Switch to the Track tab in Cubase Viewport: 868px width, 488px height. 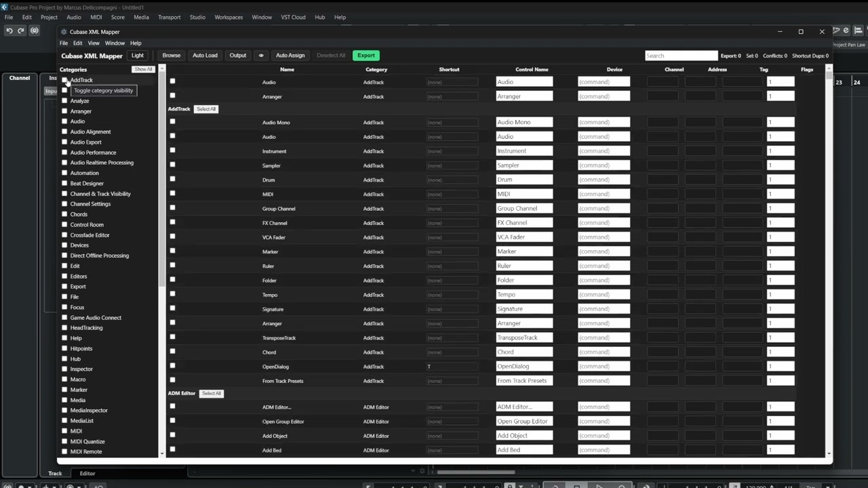pyautogui.click(x=55, y=473)
